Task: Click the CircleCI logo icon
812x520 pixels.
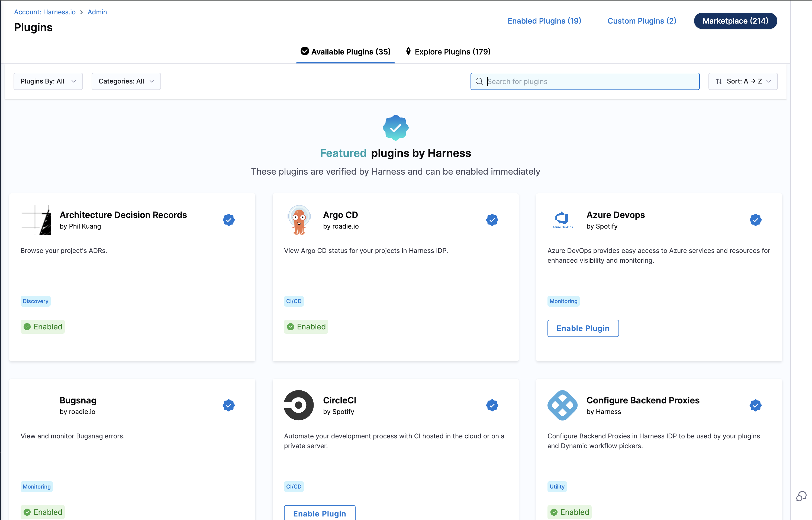Action: pyautogui.click(x=299, y=405)
